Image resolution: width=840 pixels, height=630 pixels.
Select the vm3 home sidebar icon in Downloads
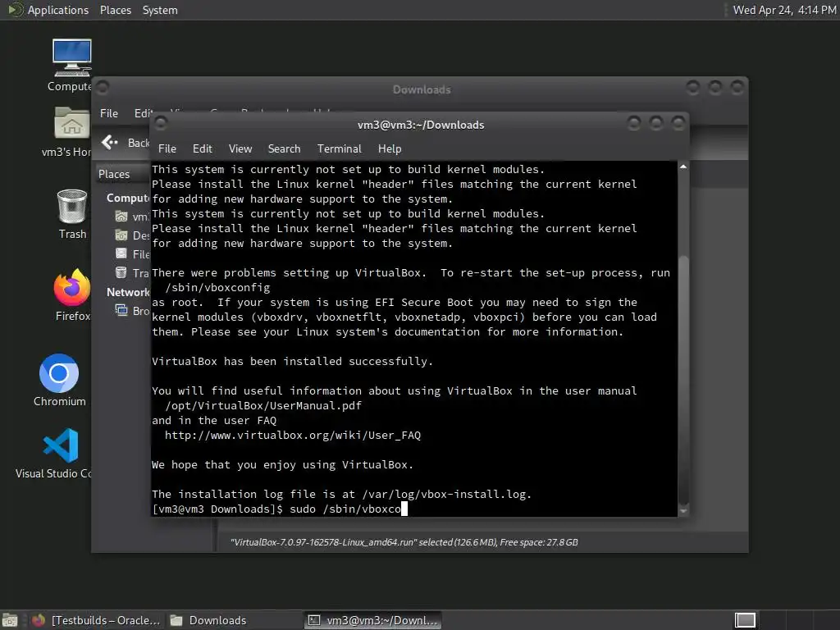[x=121, y=216]
